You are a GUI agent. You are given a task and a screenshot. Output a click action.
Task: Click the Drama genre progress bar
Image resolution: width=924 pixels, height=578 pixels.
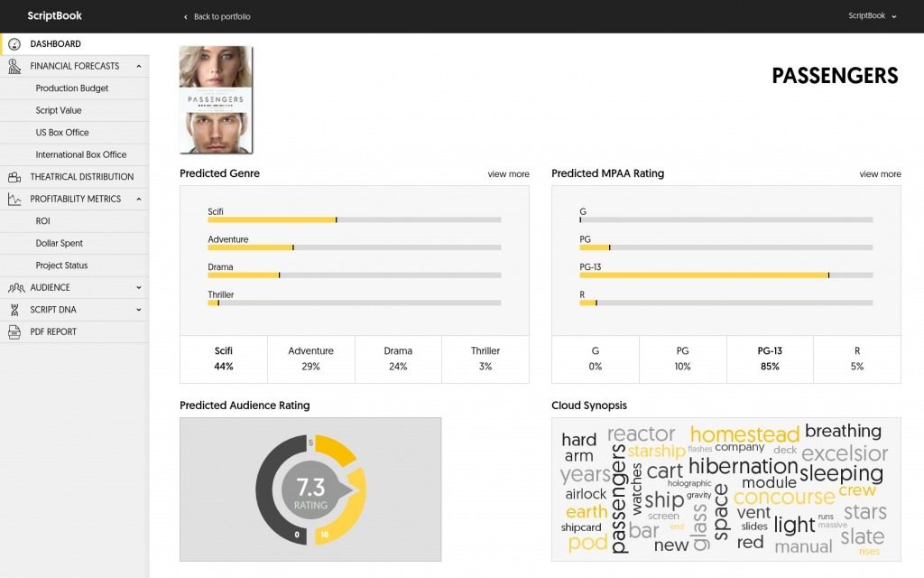click(354, 275)
